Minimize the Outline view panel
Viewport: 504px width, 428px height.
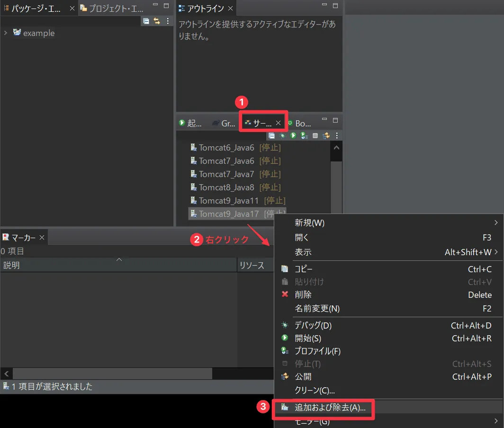[324, 5]
